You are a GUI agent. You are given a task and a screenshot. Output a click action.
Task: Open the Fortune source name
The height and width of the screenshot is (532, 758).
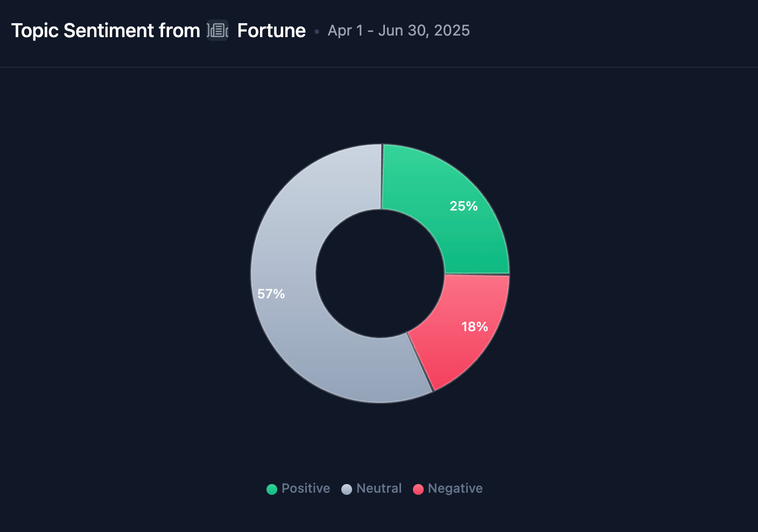pyautogui.click(x=271, y=31)
